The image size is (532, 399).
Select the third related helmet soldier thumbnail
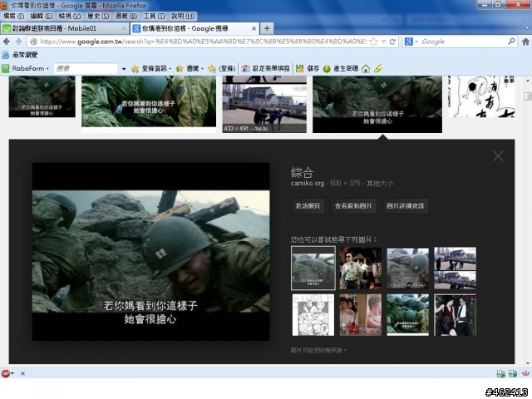(x=408, y=268)
